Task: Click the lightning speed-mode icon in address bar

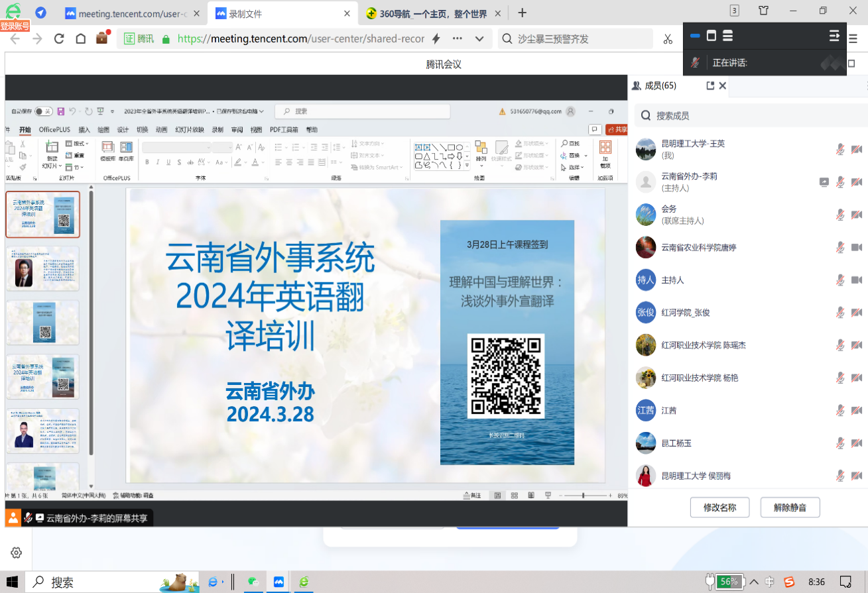Action: 436,39
